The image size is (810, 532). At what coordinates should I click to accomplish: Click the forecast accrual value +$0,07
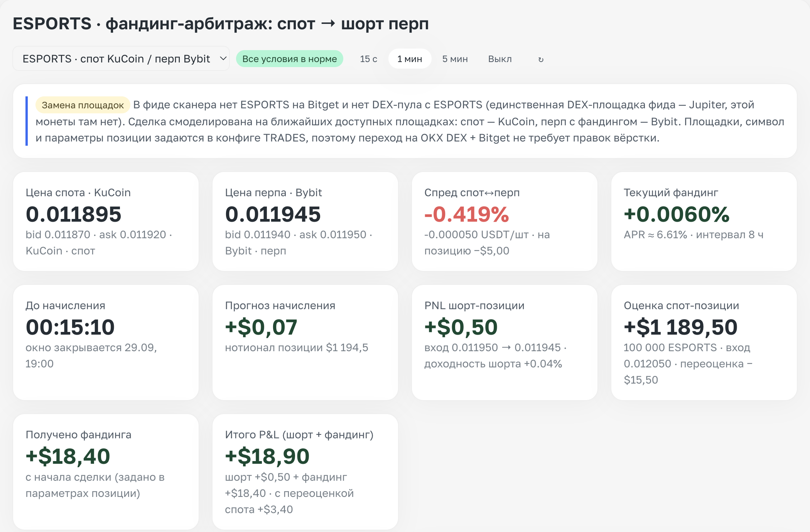click(x=261, y=327)
